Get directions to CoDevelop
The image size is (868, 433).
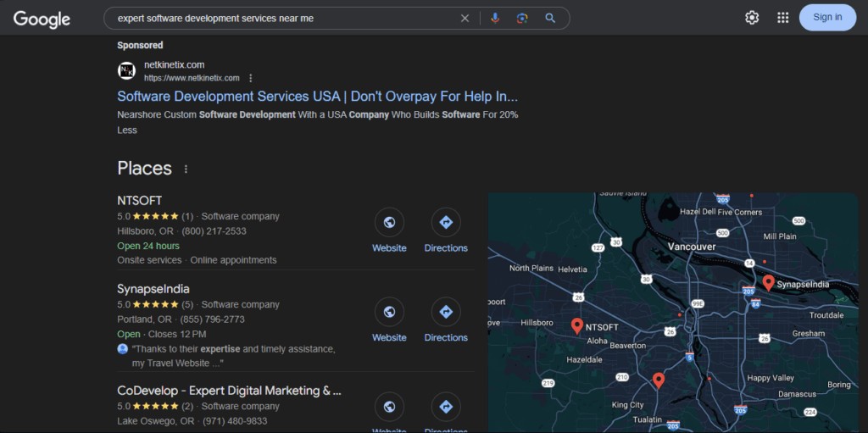pos(446,407)
